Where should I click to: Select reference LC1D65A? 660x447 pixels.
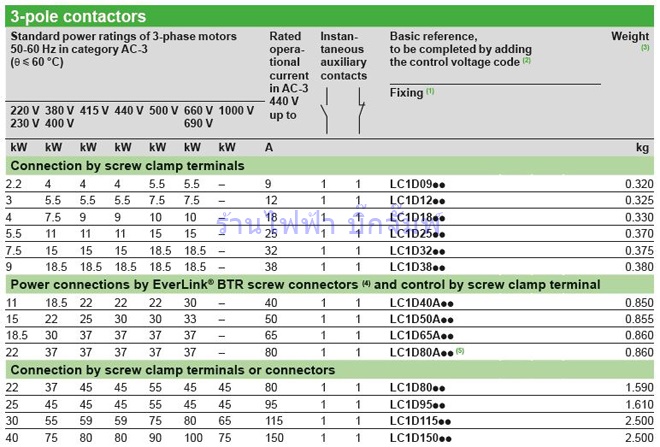[x=421, y=335]
